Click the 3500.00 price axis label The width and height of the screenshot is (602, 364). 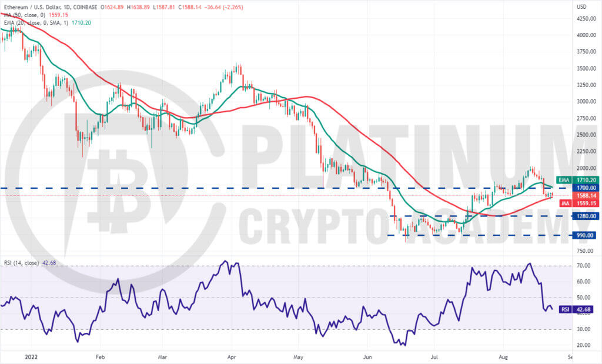tap(586, 68)
